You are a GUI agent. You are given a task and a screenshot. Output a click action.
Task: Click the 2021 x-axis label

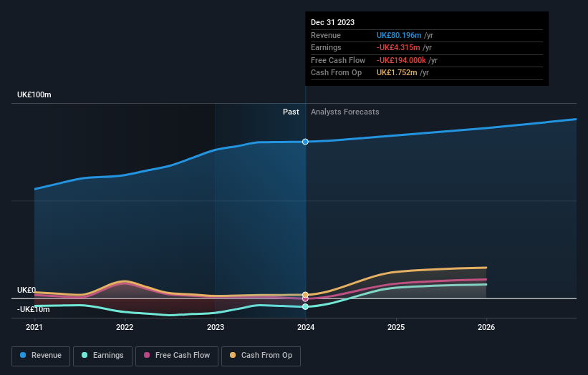(34, 327)
